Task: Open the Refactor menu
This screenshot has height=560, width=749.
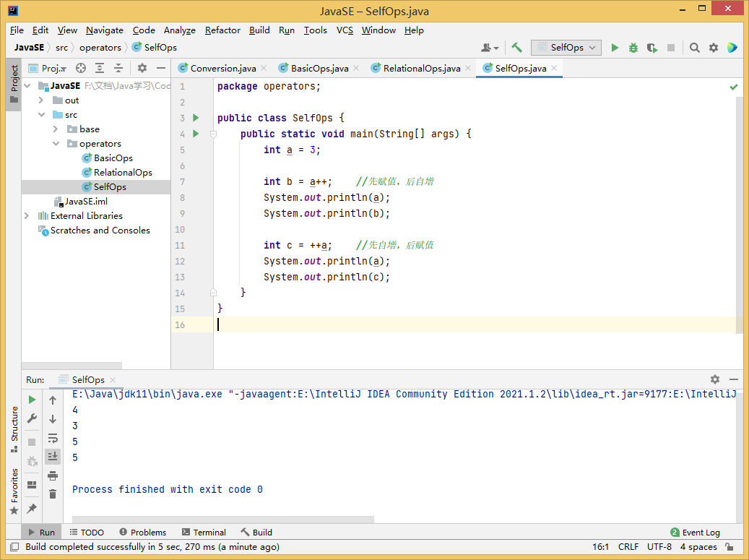Action: [x=222, y=30]
